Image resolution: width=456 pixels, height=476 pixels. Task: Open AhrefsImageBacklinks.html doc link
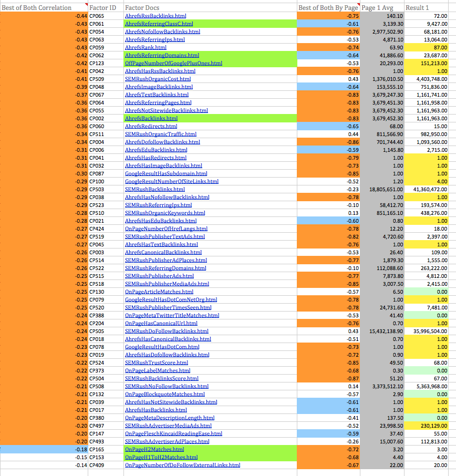point(159,87)
